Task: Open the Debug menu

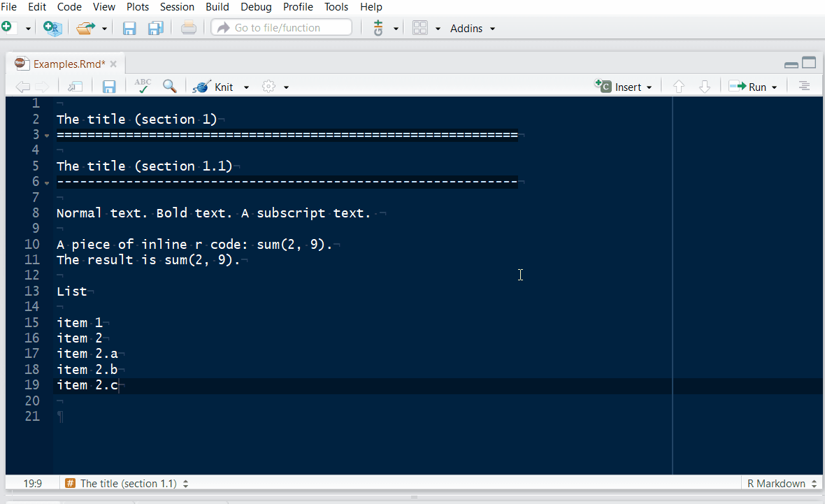Action: [256, 7]
